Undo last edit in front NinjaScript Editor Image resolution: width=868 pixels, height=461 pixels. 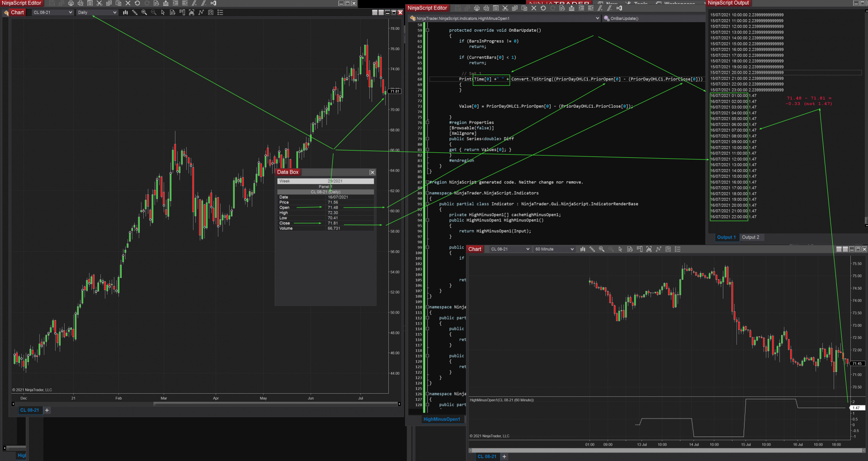point(543,8)
